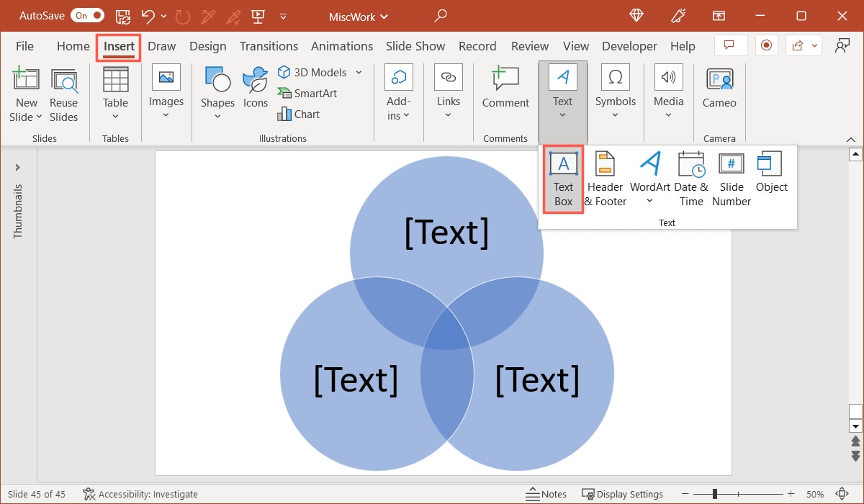Show speaker Notes

click(546, 494)
